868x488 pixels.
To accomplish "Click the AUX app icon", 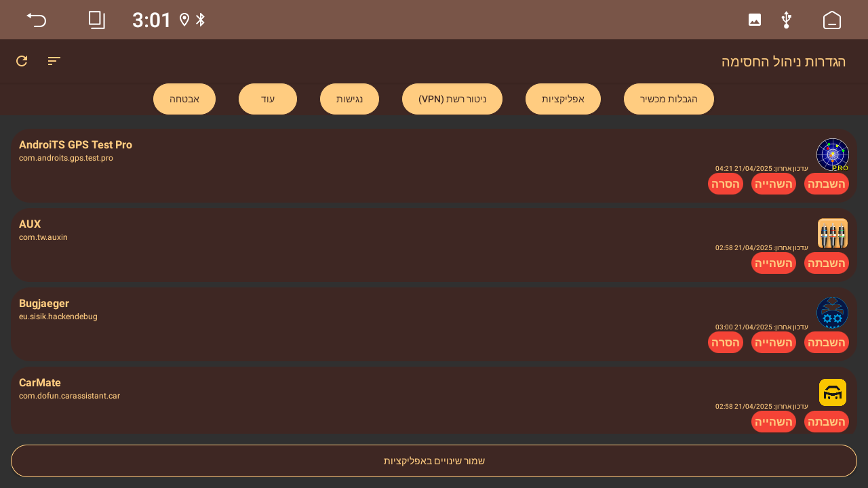I will [833, 234].
